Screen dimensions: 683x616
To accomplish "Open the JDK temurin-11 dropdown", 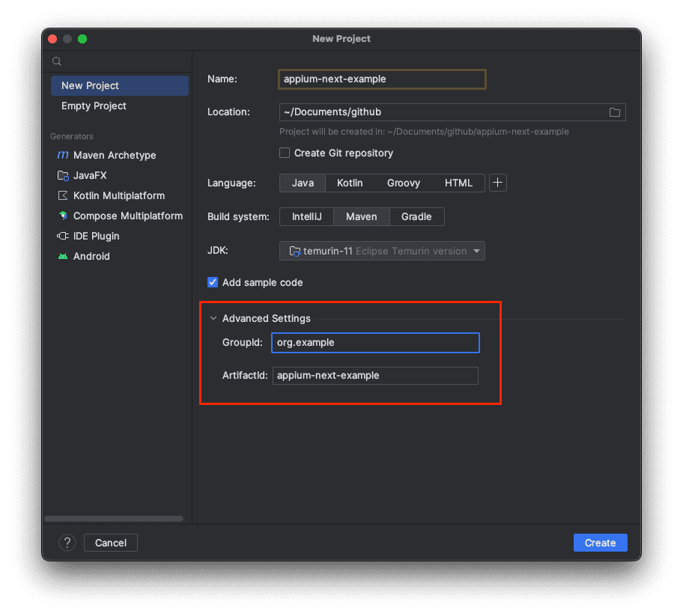I will tap(382, 251).
